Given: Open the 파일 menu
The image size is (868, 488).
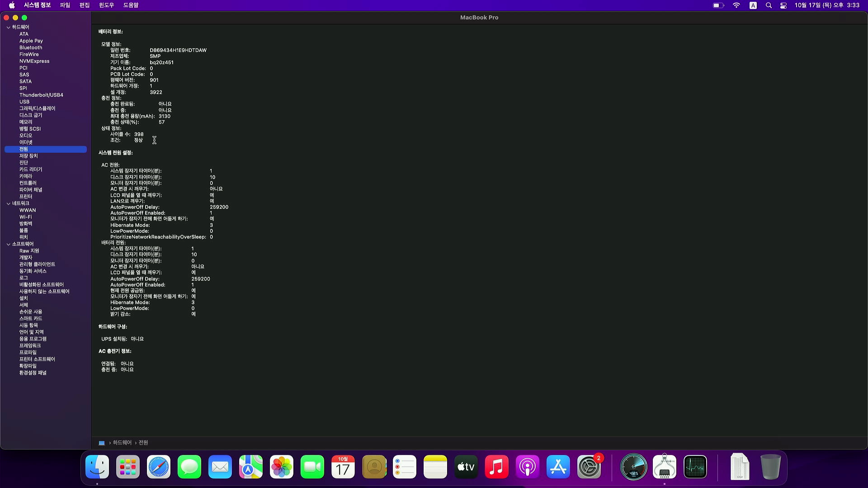Looking at the screenshot, I should click(x=65, y=5).
